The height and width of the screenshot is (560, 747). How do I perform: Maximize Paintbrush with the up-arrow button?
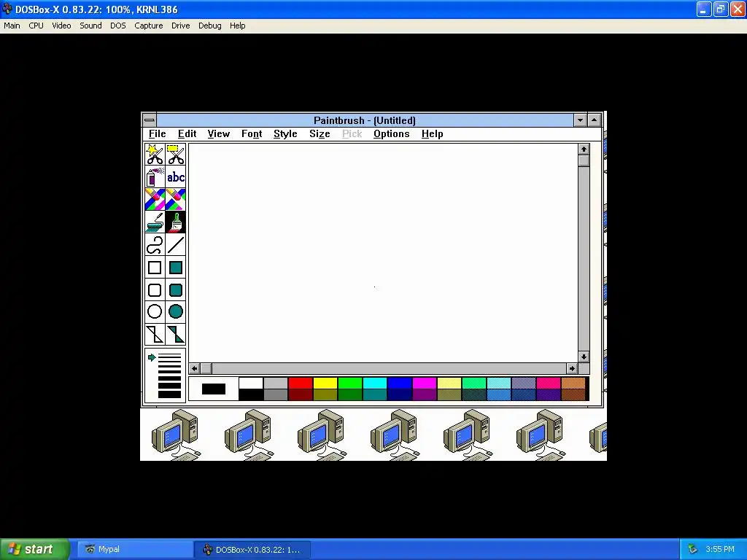[x=594, y=120]
